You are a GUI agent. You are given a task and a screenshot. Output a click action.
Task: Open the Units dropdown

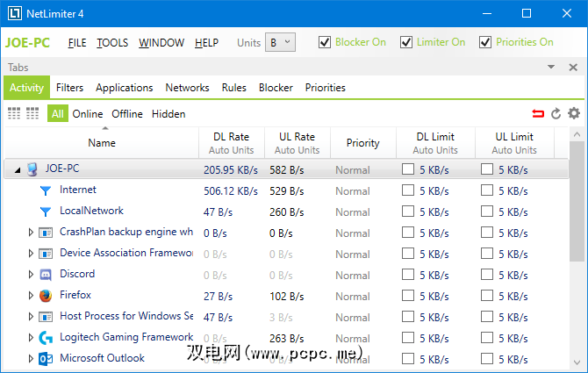pyautogui.click(x=281, y=42)
